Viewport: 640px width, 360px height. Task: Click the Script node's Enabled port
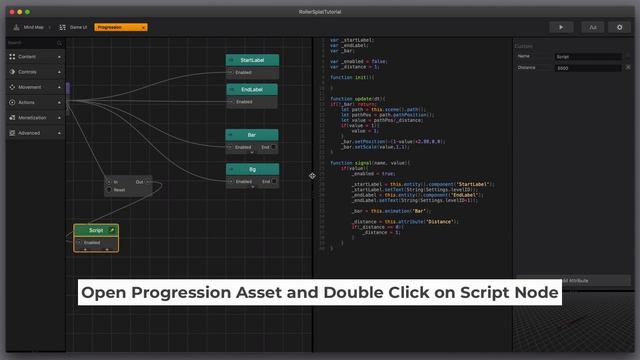tap(79, 242)
